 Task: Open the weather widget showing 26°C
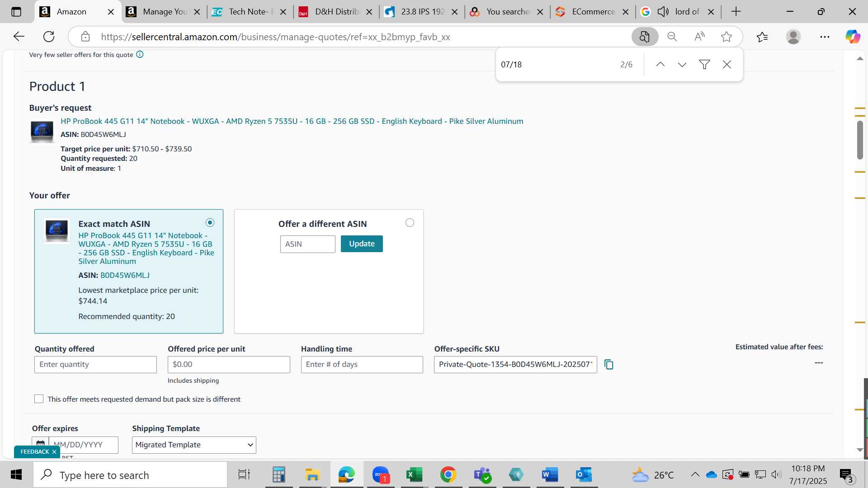[x=652, y=475]
